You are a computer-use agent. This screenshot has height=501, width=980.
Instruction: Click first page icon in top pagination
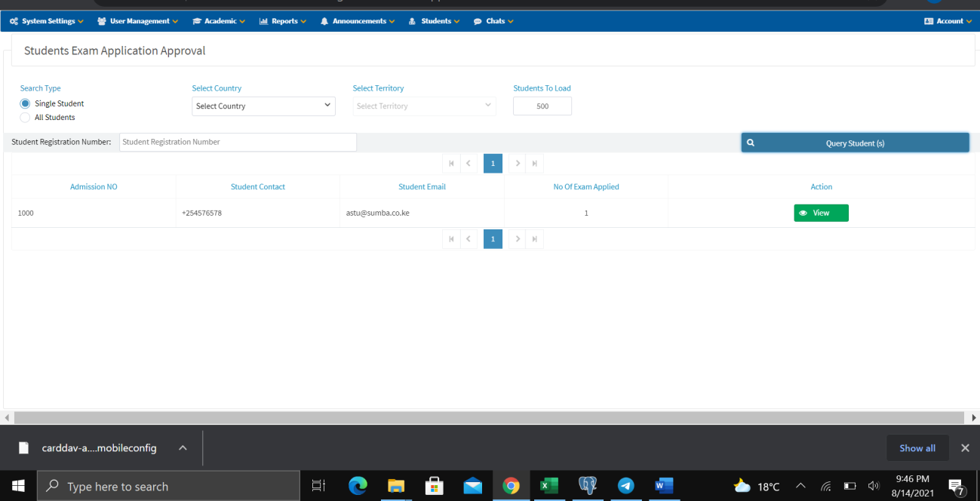pos(451,164)
